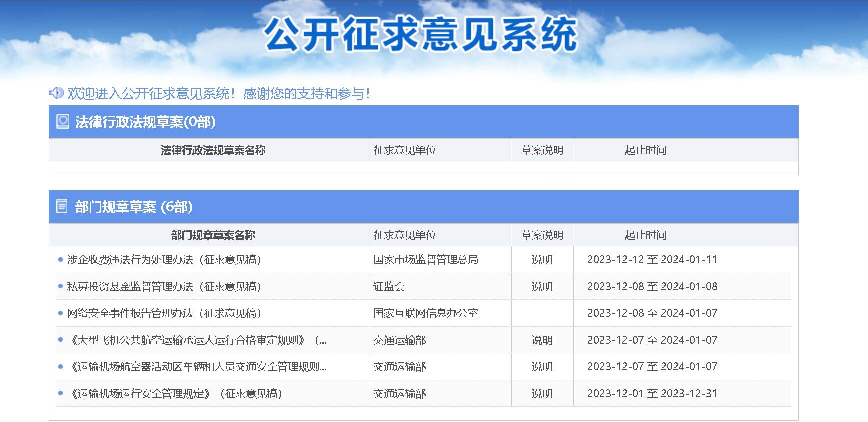868x422 pixels.
Task: Open 涉企收费违法行为处理办法（征求意见稿）
Action: coord(165,260)
